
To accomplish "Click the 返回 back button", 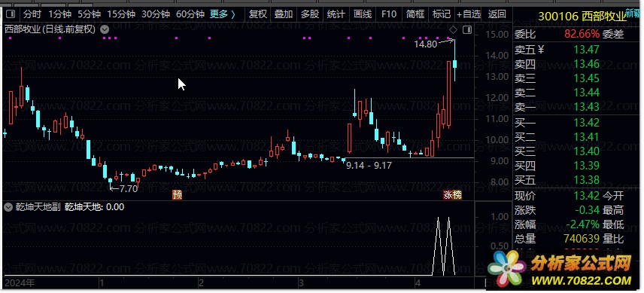I will pos(497,14).
